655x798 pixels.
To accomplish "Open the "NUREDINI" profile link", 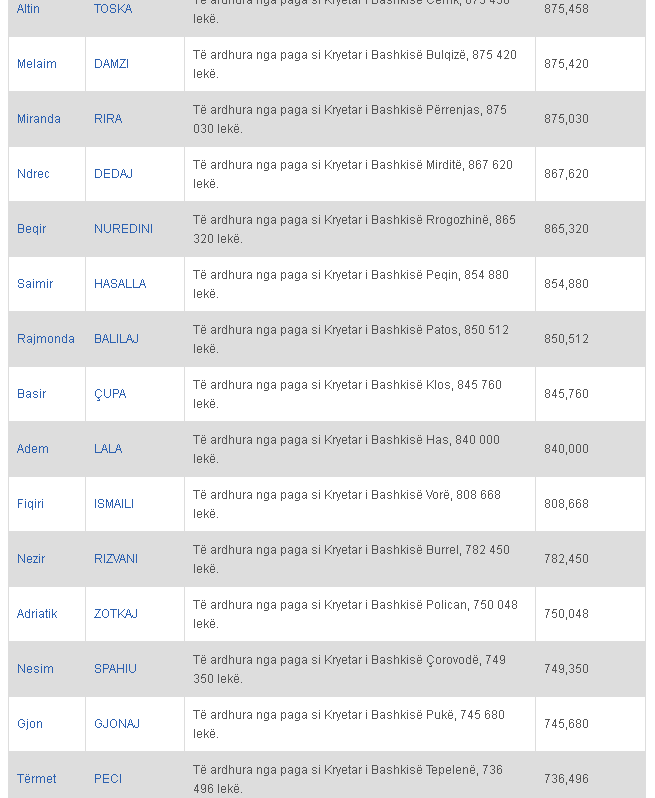I will tap(123, 229).
